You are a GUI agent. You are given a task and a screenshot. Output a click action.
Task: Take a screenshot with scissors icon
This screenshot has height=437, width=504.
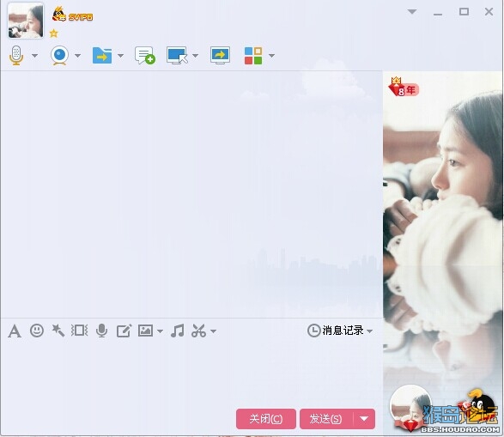[198, 331]
